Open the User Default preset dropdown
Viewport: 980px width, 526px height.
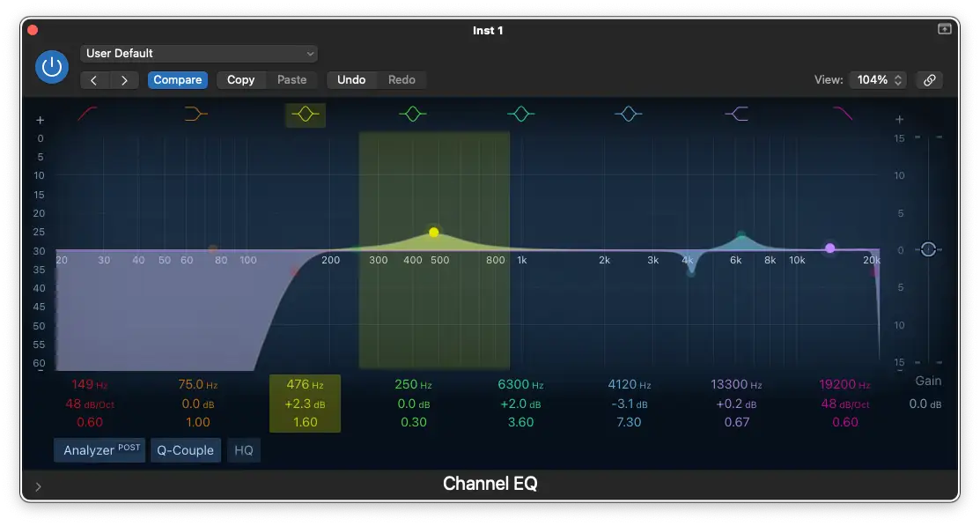coord(199,54)
